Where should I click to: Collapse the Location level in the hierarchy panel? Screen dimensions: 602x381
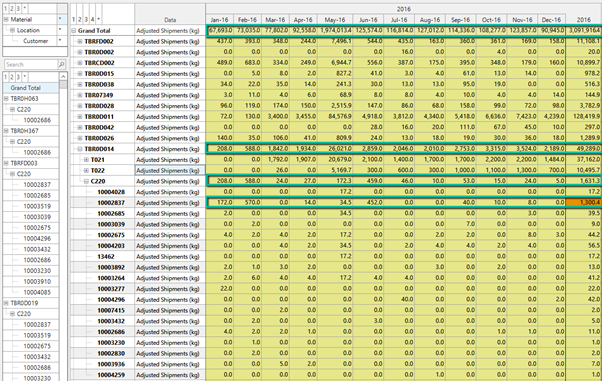(x=13, y=30)
